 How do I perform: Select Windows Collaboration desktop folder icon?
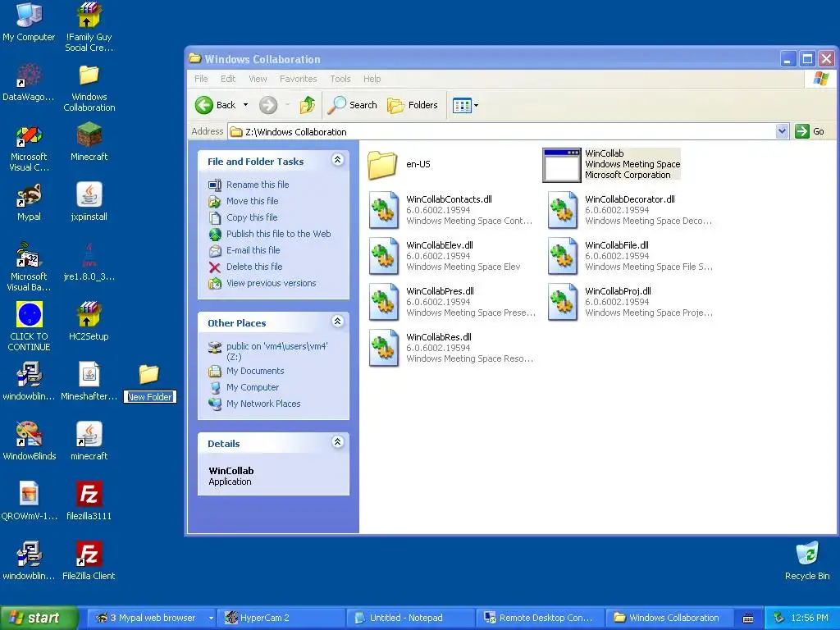click(x=89, y=75)
